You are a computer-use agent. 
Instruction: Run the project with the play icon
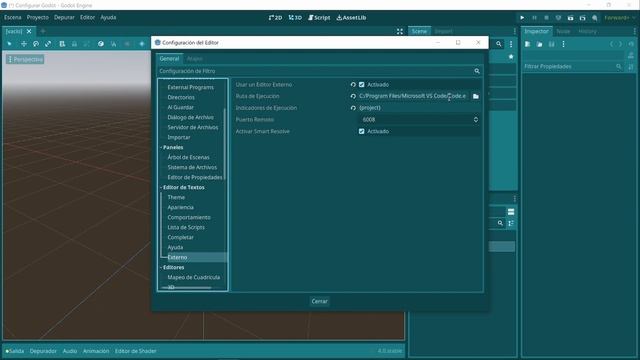(522, 18)
